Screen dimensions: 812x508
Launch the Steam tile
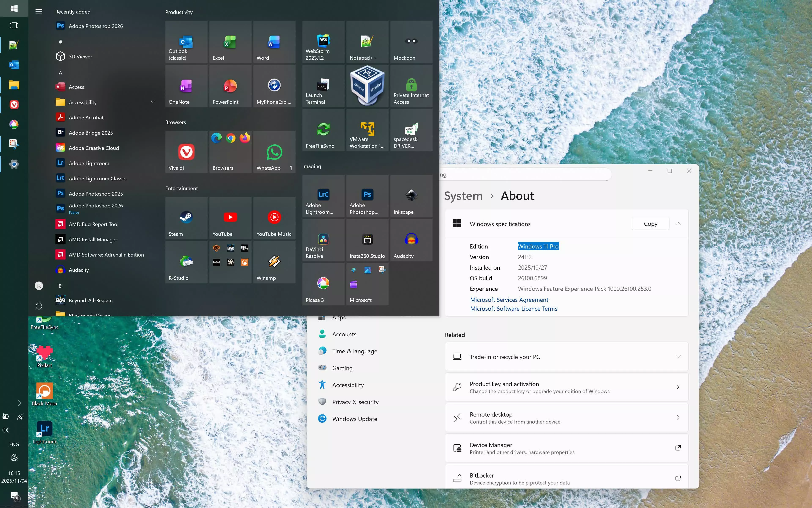coord(186,218)
